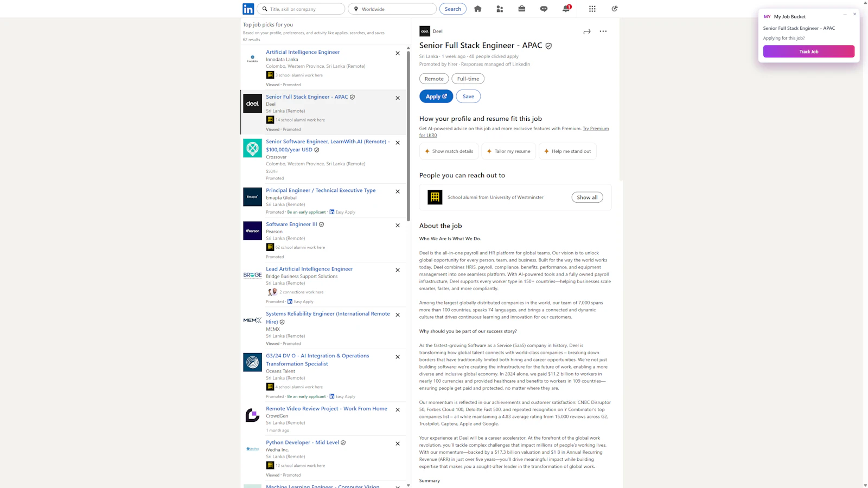
Task: Open Remote Video Review Project job title
Action: [327, 409]
